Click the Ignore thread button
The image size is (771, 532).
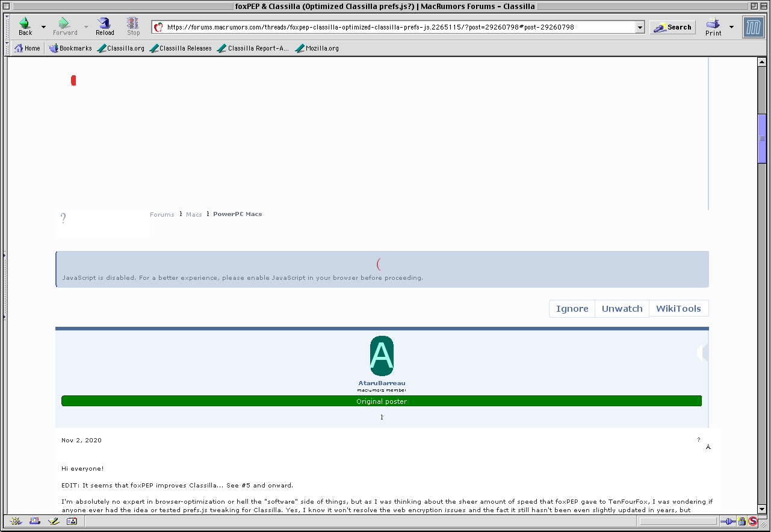572,309
